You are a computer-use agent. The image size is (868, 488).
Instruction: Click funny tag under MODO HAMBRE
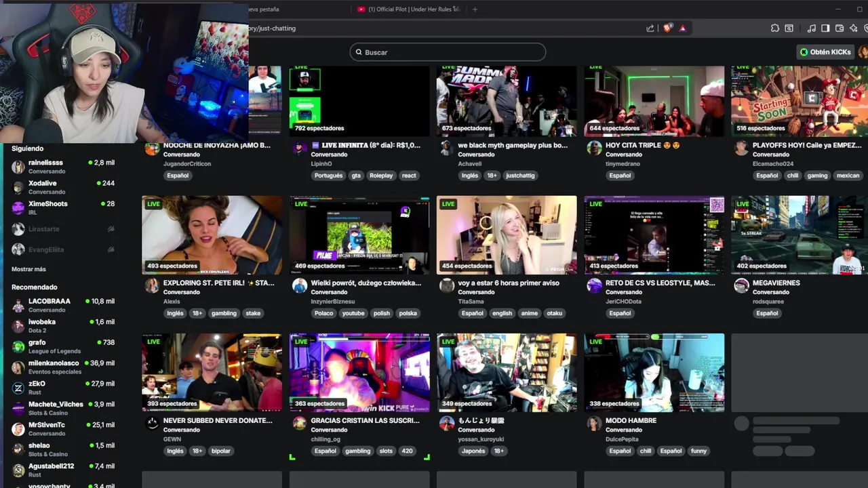[698, 451]
